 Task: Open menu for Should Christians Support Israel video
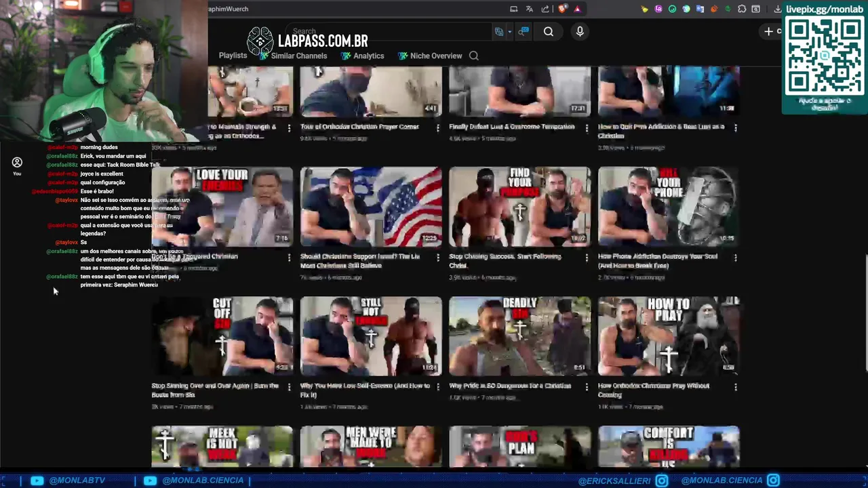[437, 258]
